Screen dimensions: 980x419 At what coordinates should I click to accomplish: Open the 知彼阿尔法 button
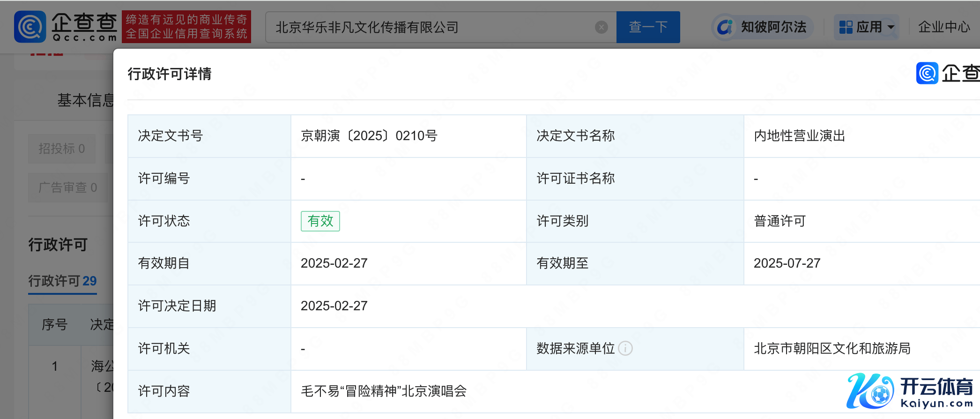pyautogui.click(x=762, y=27)
